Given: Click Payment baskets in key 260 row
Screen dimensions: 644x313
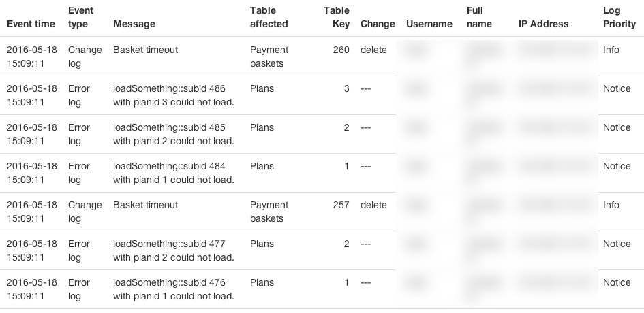Looking at the screenshot, I should [269, 56].
